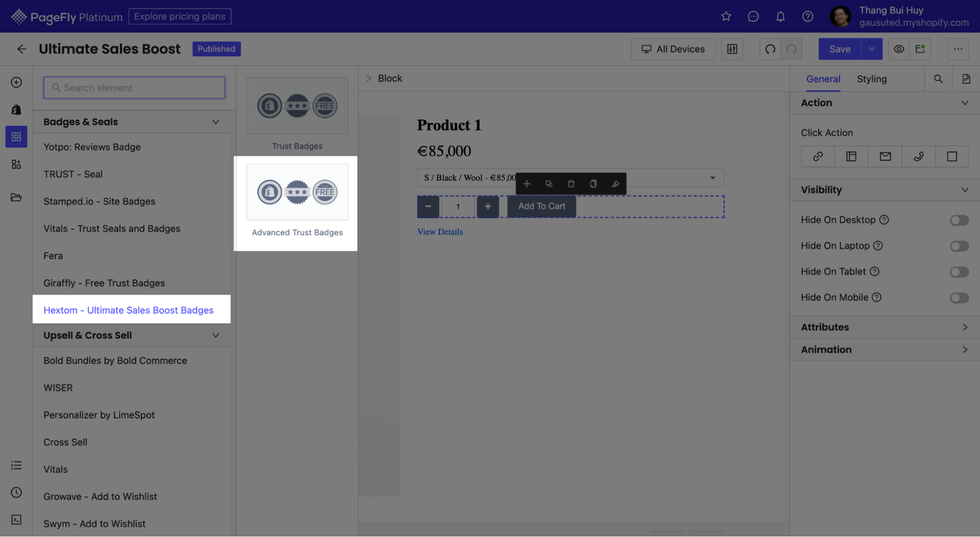
Task: Open version history clock icon
Action: [16, 492]
